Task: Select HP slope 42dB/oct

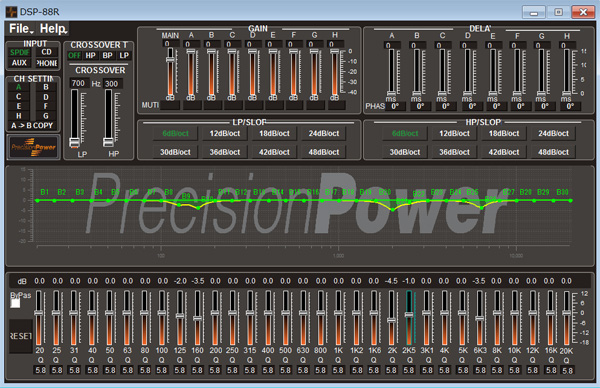Action: click(504, 152)
